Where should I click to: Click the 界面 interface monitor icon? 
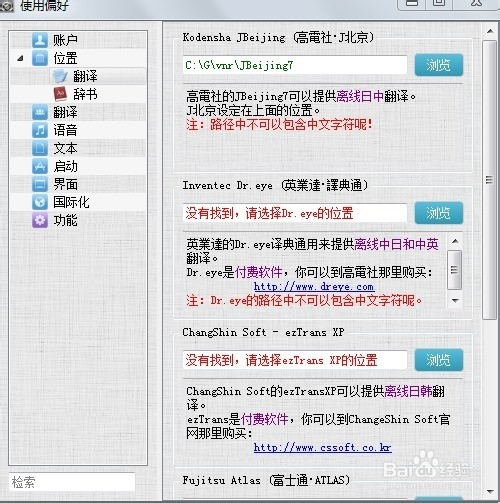click(40, 184)
